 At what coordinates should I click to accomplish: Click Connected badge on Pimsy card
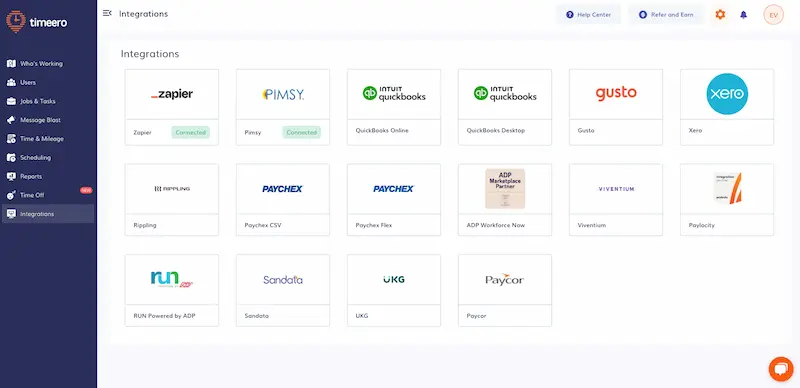coord(302,132)
